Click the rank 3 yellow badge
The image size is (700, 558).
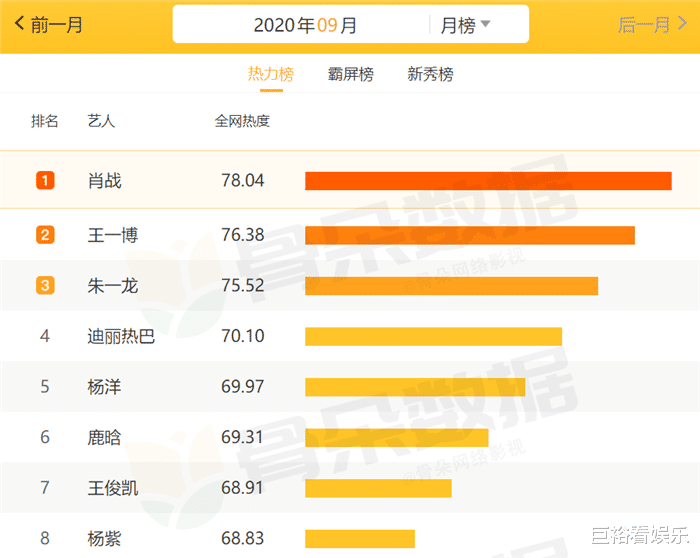coord(45,285)
